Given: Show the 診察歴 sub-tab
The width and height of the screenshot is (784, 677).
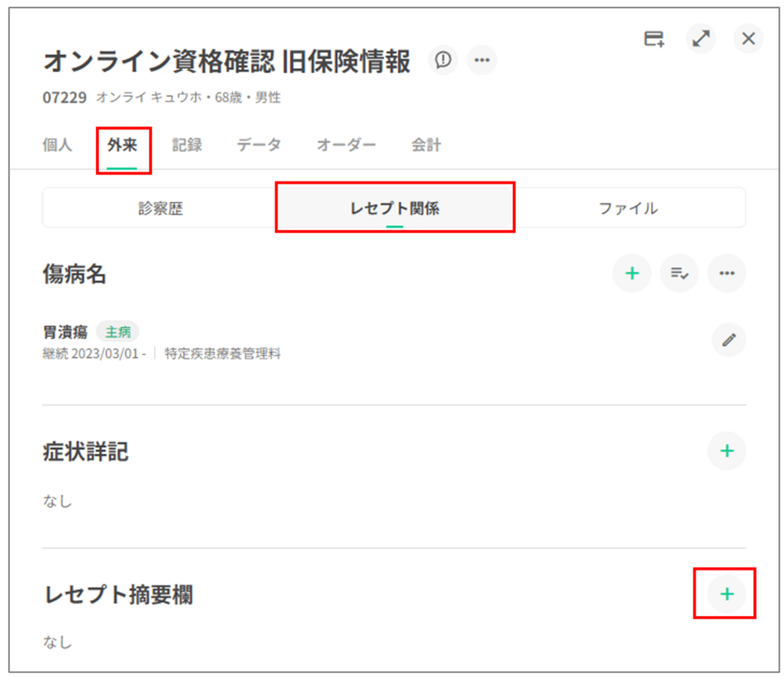Looking at the screenshot, I should coord(160,208).
